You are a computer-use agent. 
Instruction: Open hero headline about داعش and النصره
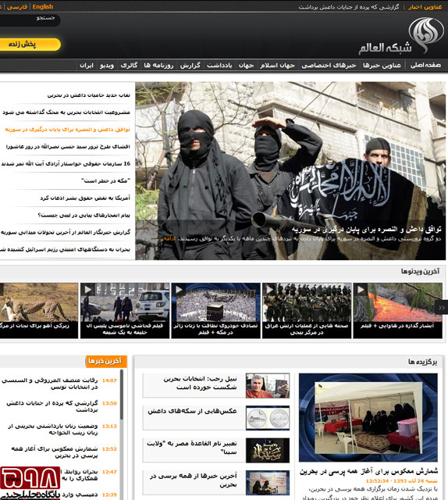point(366,229)
